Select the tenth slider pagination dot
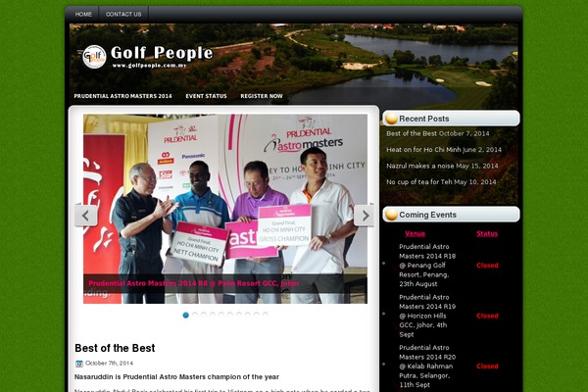 [266, 315]
